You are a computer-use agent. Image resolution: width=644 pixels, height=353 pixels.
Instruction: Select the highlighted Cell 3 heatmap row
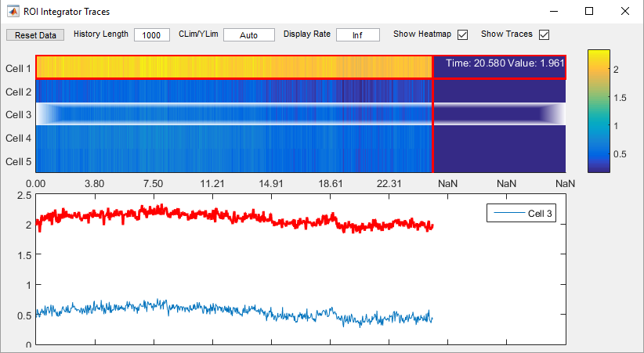(233, 114)
